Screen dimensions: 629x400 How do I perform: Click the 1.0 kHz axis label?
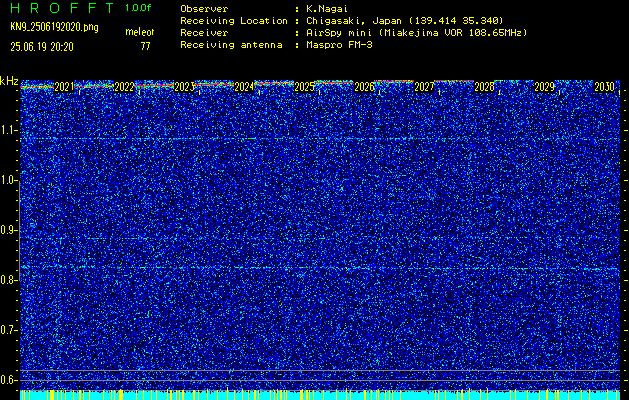(x=9, y=181)
